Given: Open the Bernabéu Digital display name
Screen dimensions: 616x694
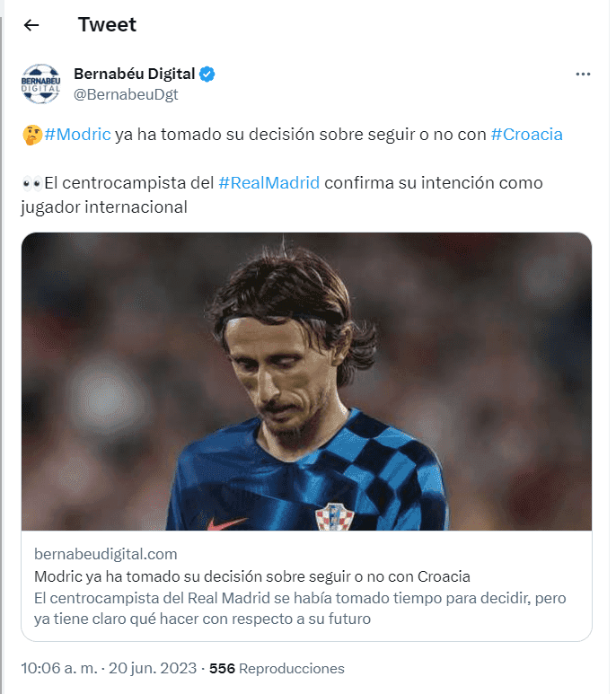Looking at the screenshot, I should click(134, 74).
